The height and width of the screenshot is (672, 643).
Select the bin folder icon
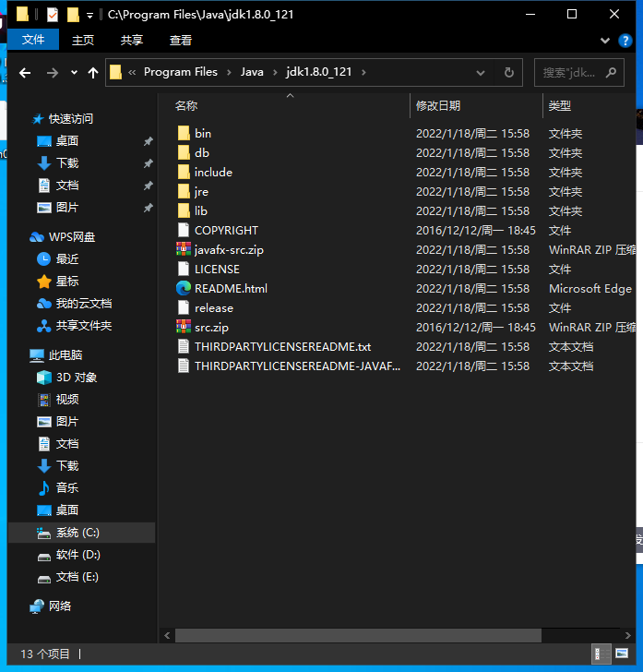[x=184, y=133]
